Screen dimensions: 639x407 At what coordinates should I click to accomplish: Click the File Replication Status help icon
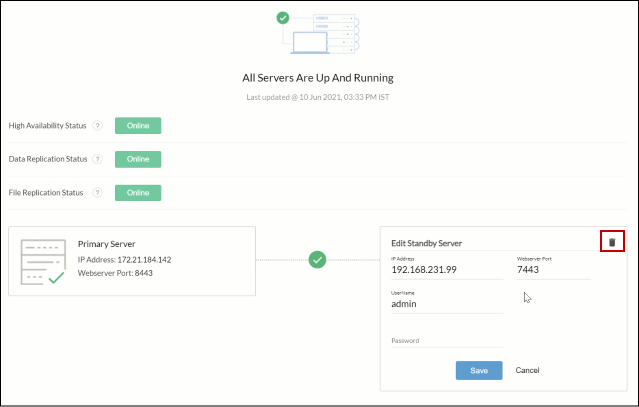[x=98, y=192]
